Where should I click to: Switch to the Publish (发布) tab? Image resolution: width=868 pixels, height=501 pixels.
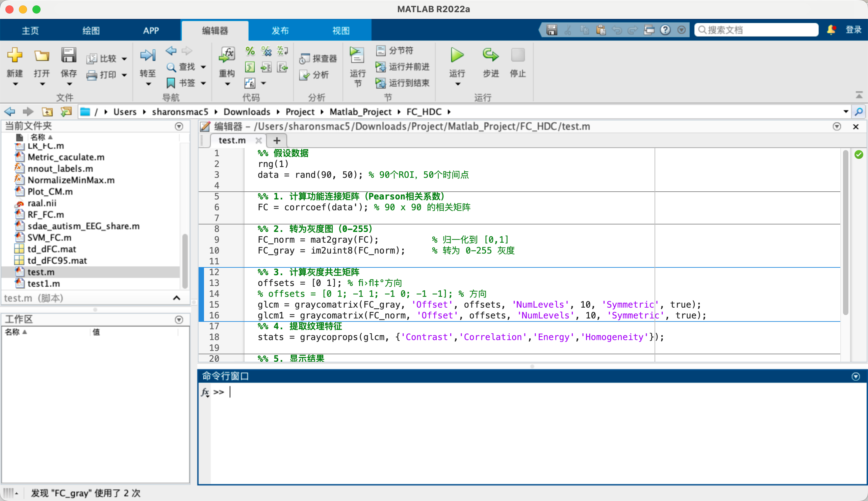point(280,31)
